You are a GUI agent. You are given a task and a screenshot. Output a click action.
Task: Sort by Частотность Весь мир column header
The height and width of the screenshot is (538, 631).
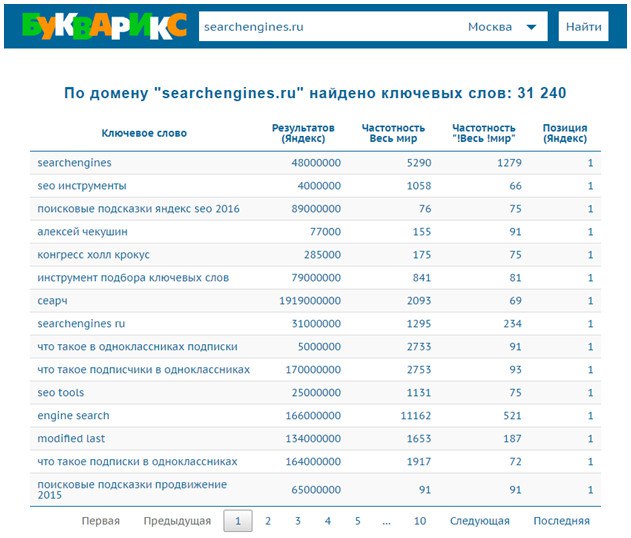(x=393, y=133)
